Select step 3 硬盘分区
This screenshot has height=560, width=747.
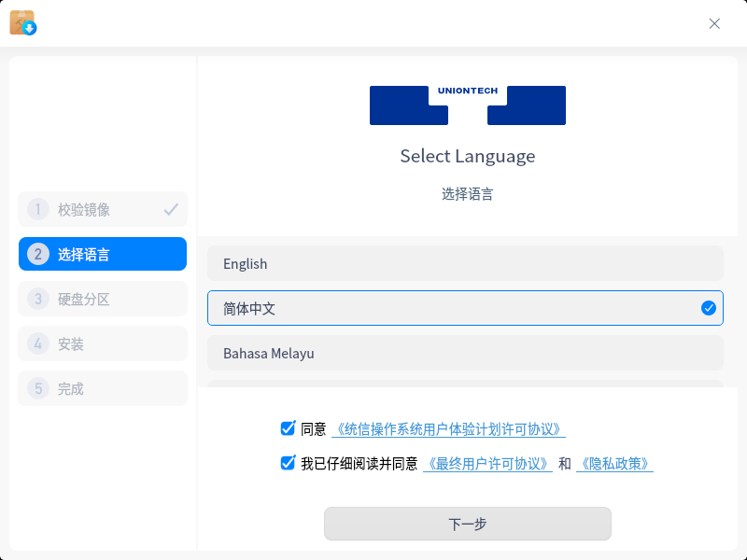click(103, 299)
